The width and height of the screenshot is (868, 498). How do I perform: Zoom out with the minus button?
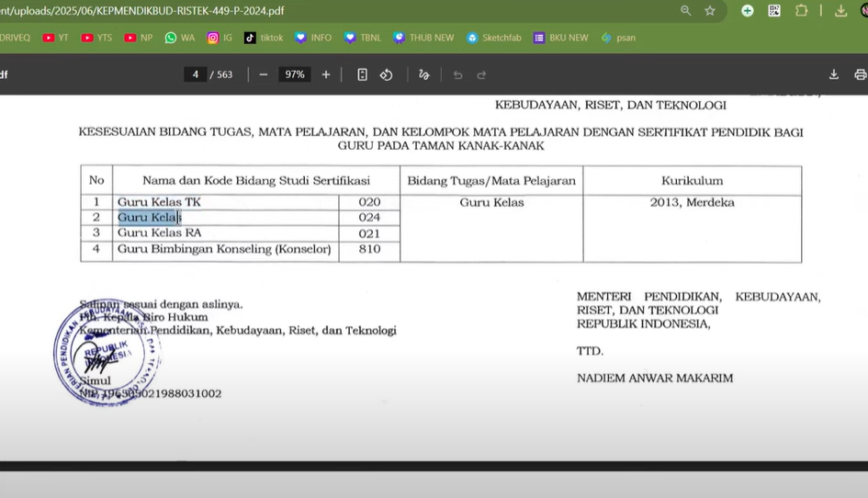pos(264,74)
